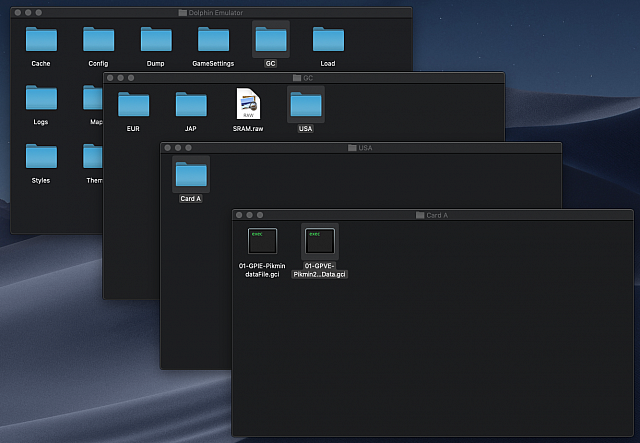The height and width of the screenshot is (443, 640).
Task: Zoom the Card A window
Action: [x=260, y=215]
